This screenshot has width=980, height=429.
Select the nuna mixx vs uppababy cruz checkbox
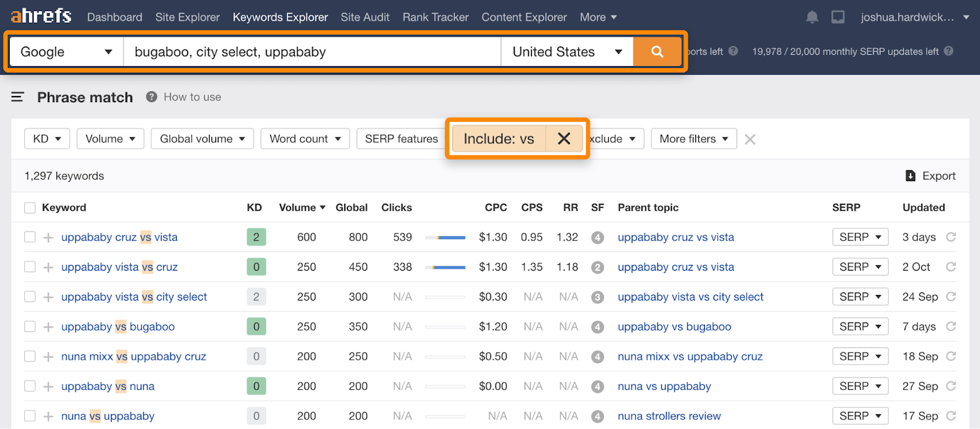[x=29, y=356]
